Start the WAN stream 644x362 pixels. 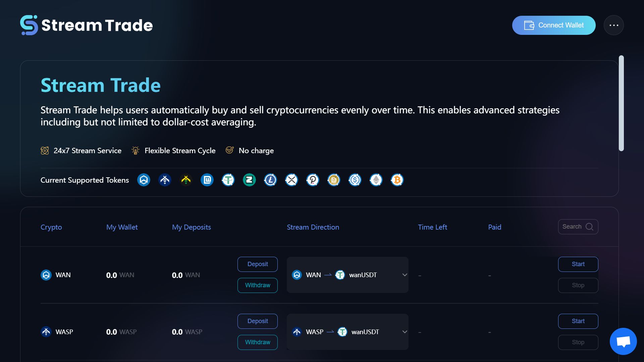(578, 264)
